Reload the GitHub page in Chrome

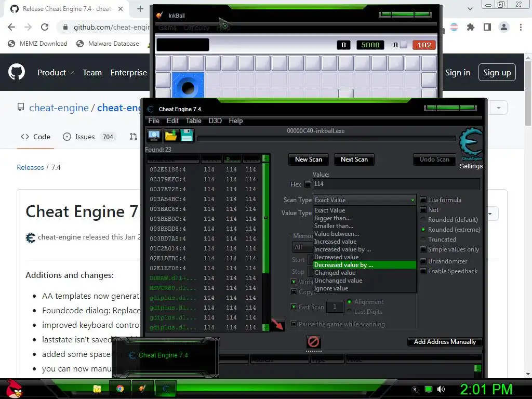pyautogui.click(x=45, y=27)
